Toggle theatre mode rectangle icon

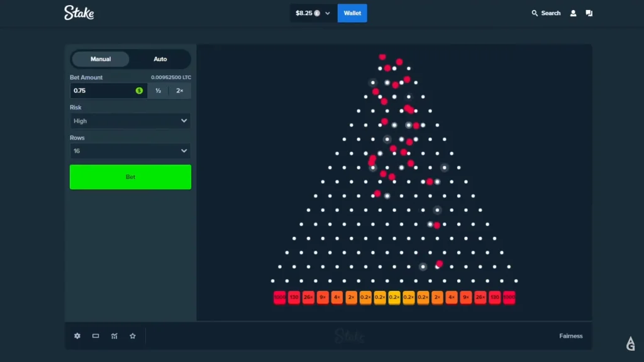[96, 336]
